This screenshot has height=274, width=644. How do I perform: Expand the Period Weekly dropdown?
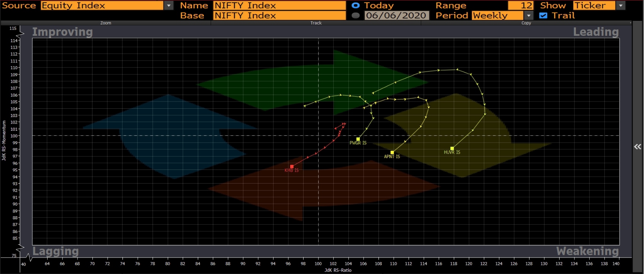point(528,16)
